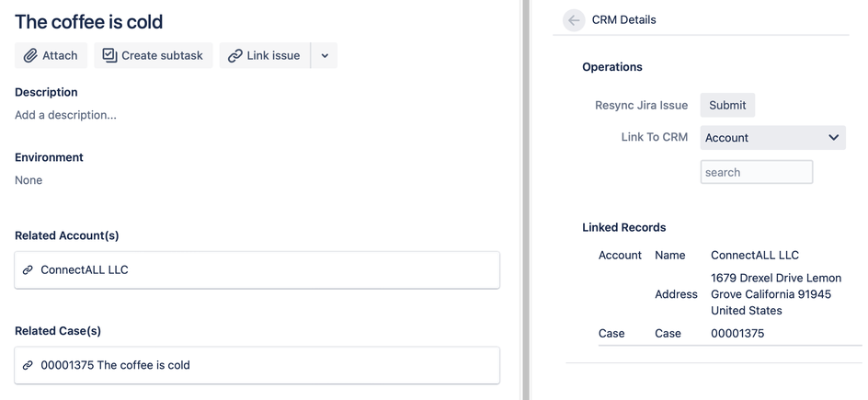Click the issue title 'The coffee is cold'
This screenshot has height=400, width=868.
point(89,22)
